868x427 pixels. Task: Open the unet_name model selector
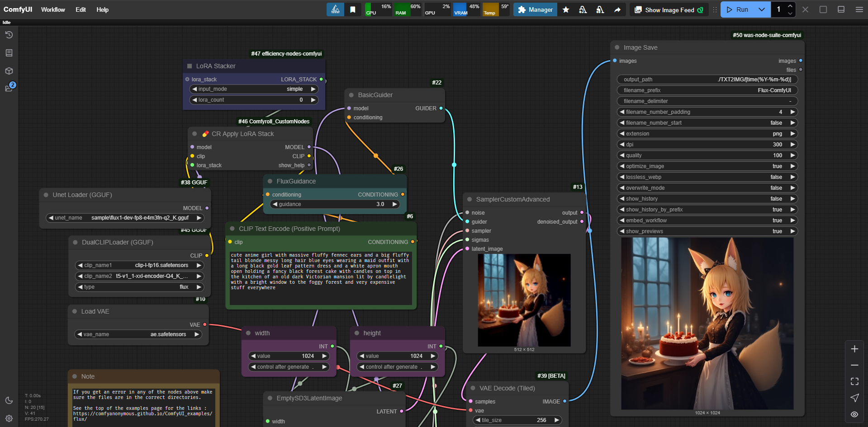pos(125,218)
